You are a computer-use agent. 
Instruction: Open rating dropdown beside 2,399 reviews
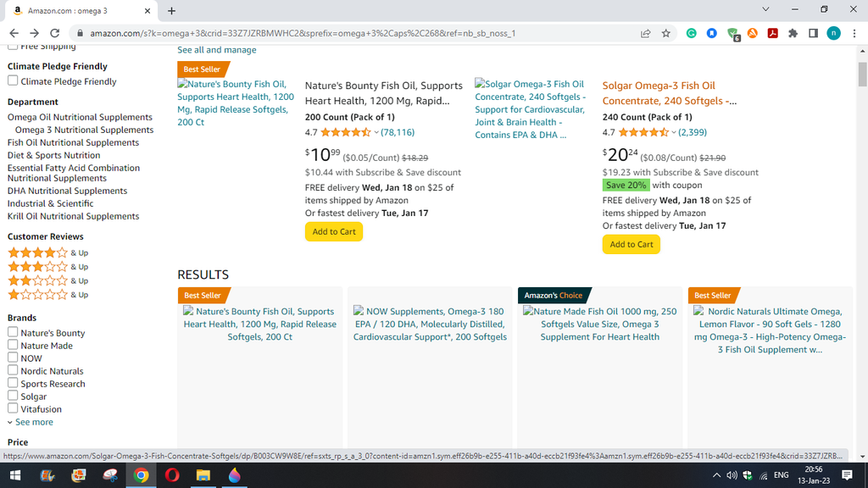(x=674, y=133)
